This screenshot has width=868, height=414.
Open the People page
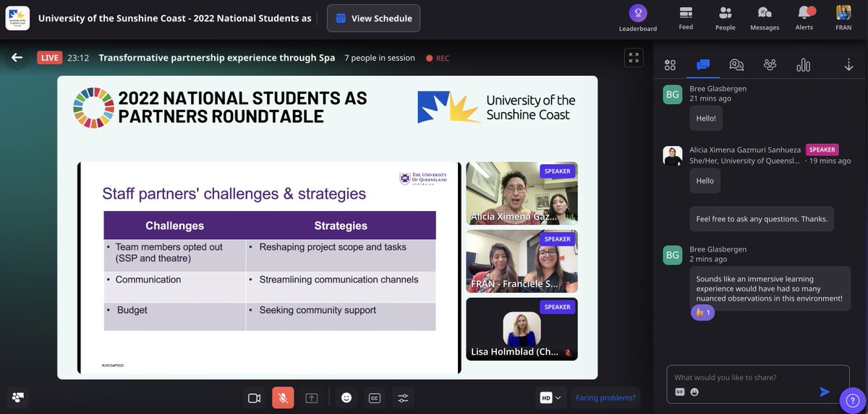[725, 18]
